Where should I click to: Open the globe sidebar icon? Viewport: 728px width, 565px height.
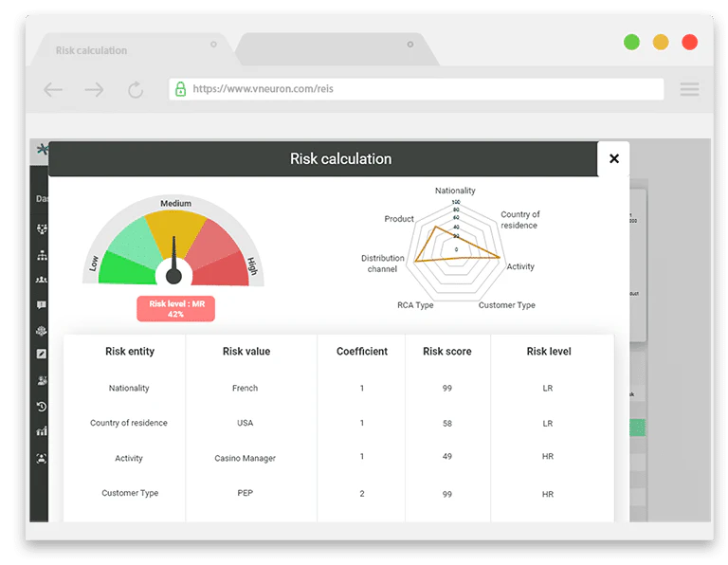click(x=42, y=331)
